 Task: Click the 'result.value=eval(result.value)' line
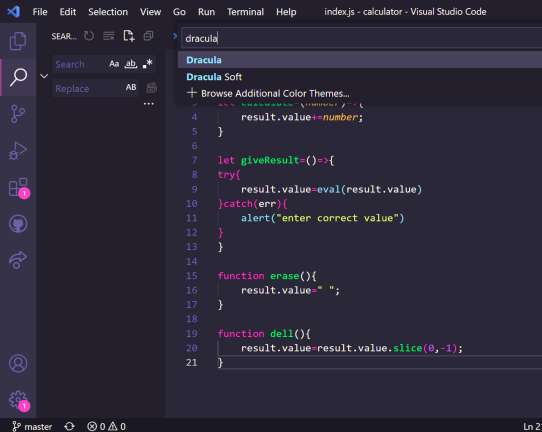[x=331, y=189]
